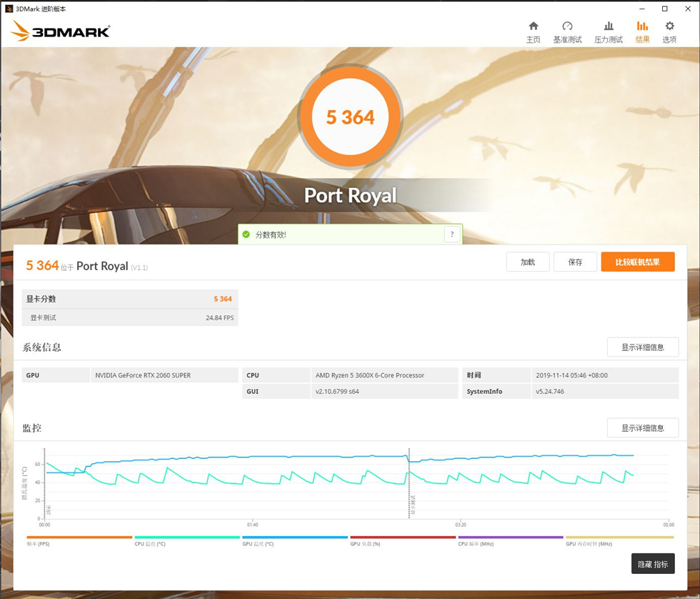Click the question mark help icon
This screenshot has height=599, width=700.
coord(451,234)
